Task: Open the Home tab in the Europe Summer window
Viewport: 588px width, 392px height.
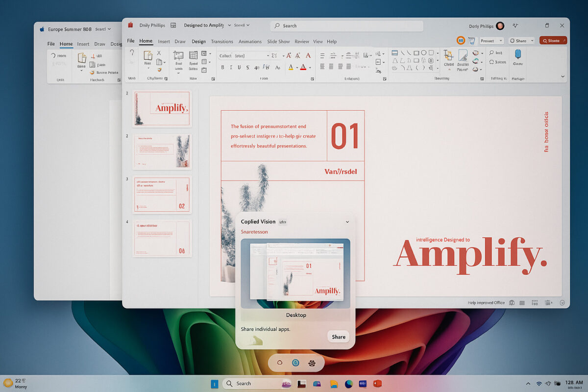Action: pyautogui.click(x=66, y=44)
